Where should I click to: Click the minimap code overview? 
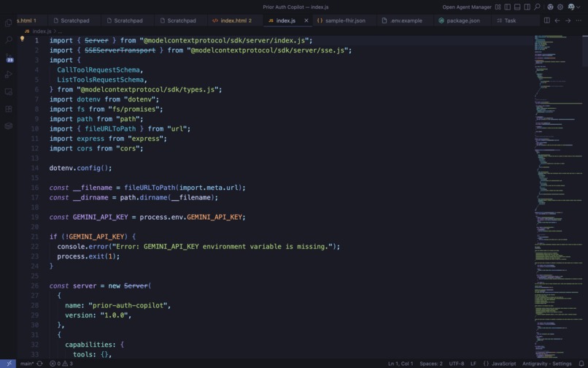click(557, 195)
